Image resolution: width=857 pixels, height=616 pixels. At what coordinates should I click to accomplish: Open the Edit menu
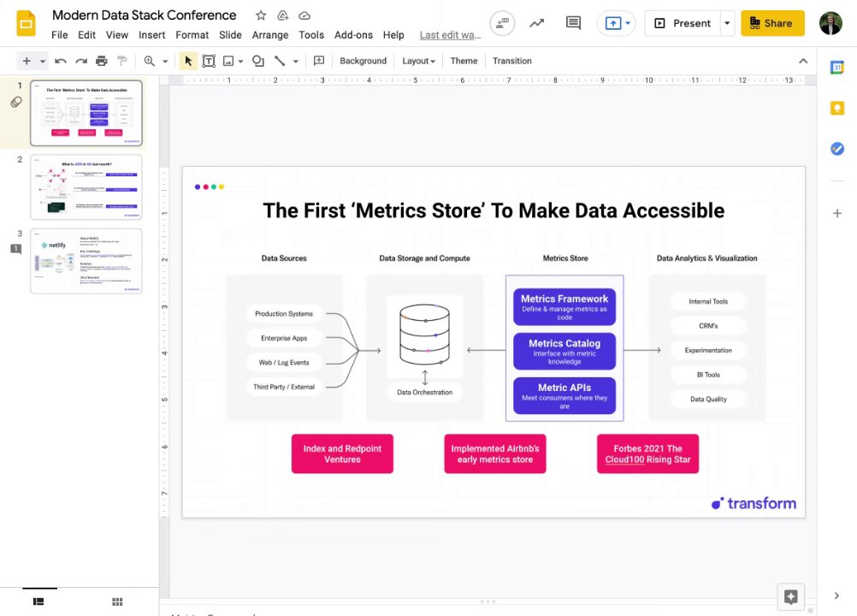tap(86, 35)
